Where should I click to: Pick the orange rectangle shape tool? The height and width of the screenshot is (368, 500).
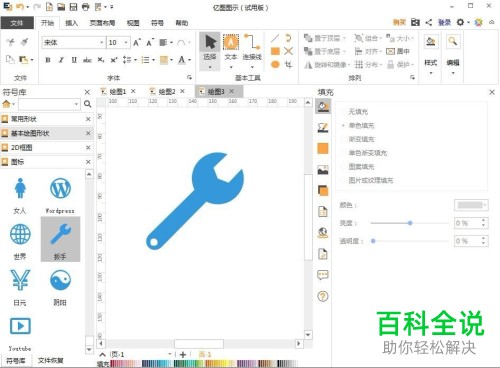click(x=275, y=51)
